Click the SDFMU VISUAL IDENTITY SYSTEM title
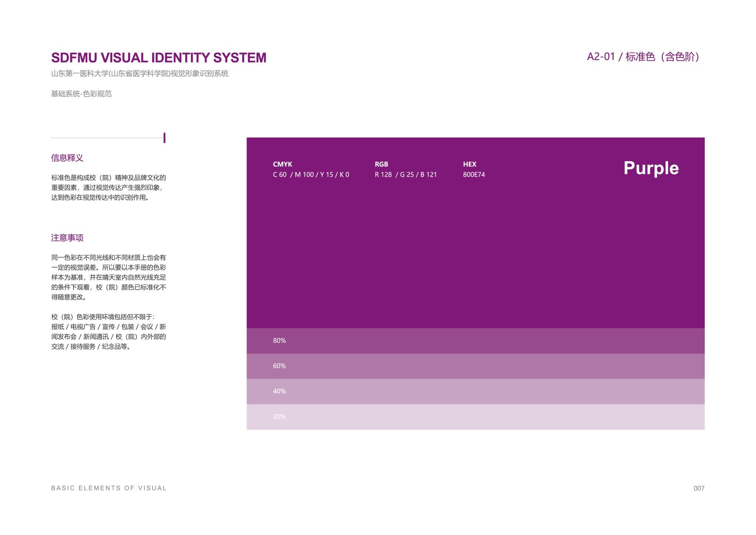The height and width of the screenshot is (535, 756). [x=159, y=58]
